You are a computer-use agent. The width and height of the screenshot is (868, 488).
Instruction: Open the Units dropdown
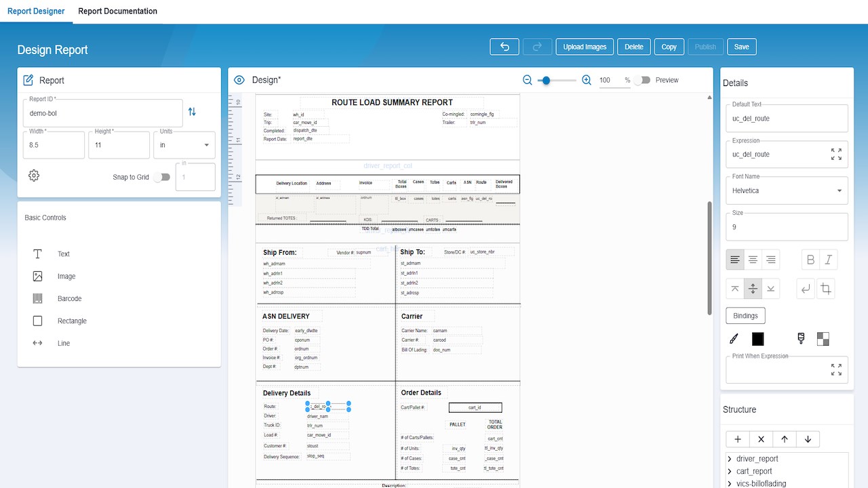(x=184, y=145)
